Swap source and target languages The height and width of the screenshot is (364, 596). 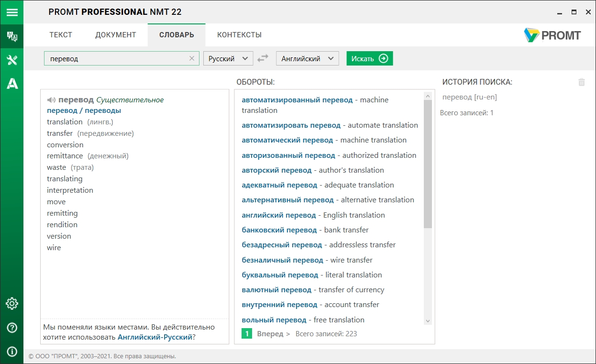(263, 58)
